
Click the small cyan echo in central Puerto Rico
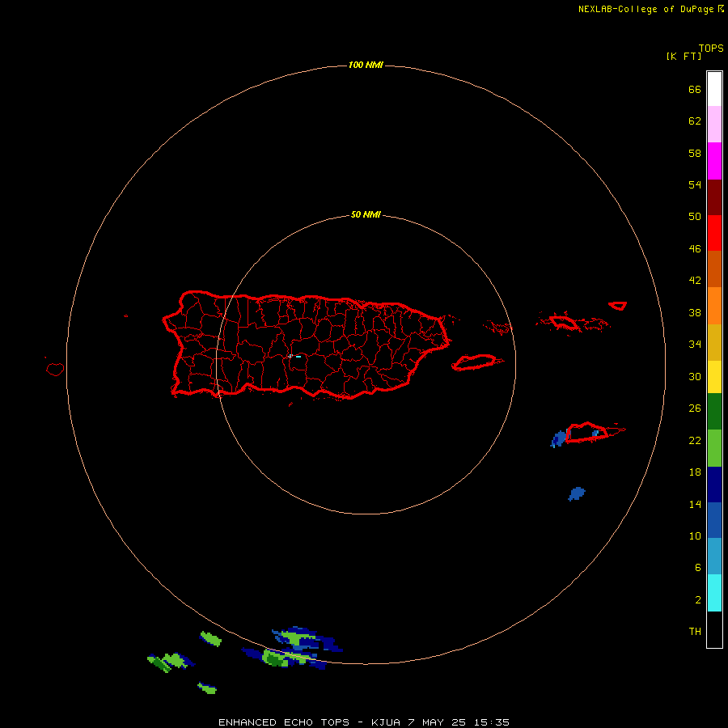[294, 356]
